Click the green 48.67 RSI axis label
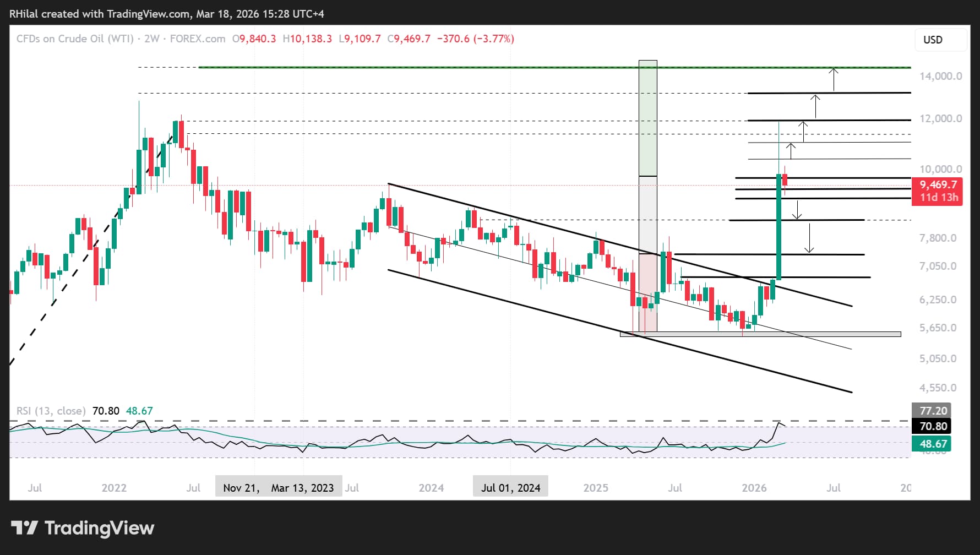 coord(933,444)
